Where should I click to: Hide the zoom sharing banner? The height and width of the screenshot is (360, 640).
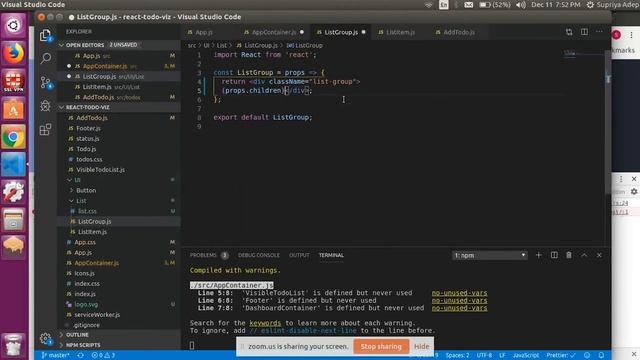(x=422, y=347)
